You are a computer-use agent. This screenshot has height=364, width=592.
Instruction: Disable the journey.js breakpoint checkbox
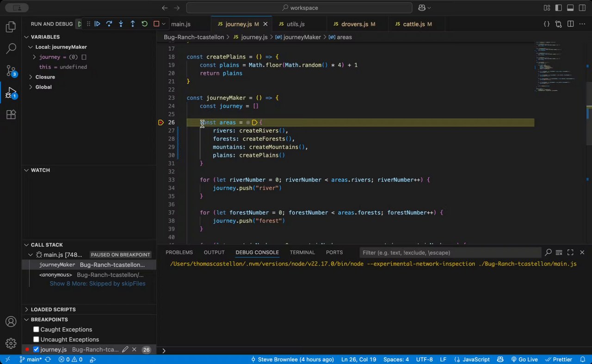(x=36, y=350)
